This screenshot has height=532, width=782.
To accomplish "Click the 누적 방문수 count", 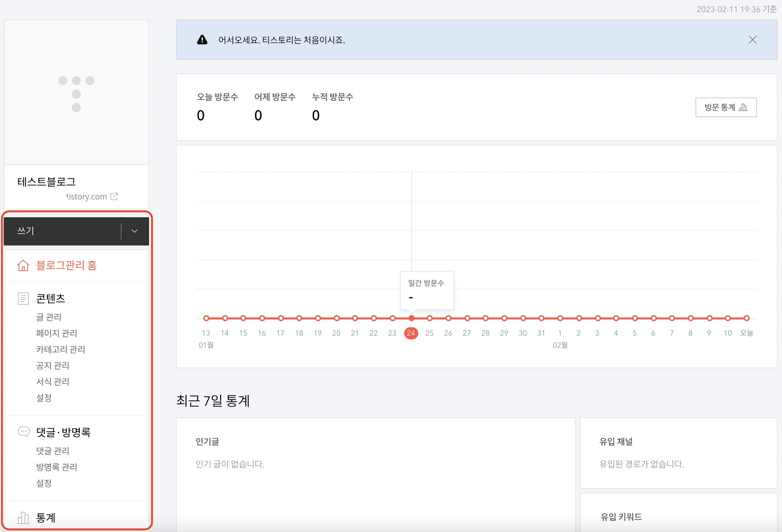I will point(316,115).
